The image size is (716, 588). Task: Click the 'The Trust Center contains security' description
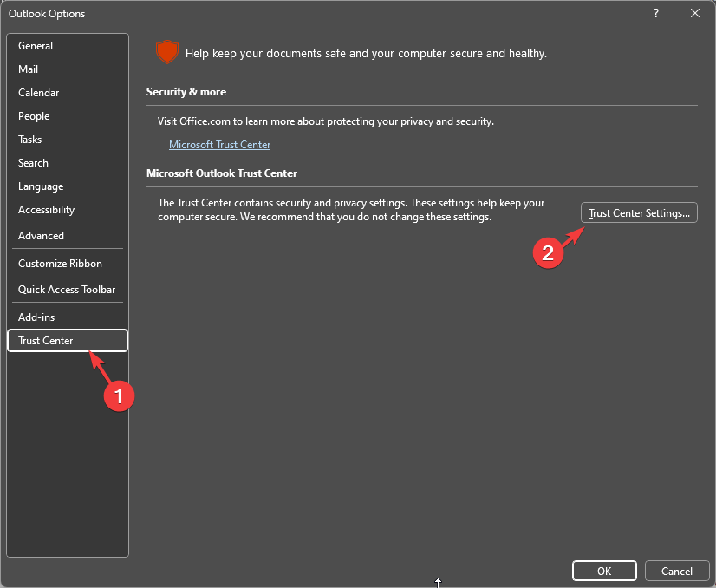[351, 210]
